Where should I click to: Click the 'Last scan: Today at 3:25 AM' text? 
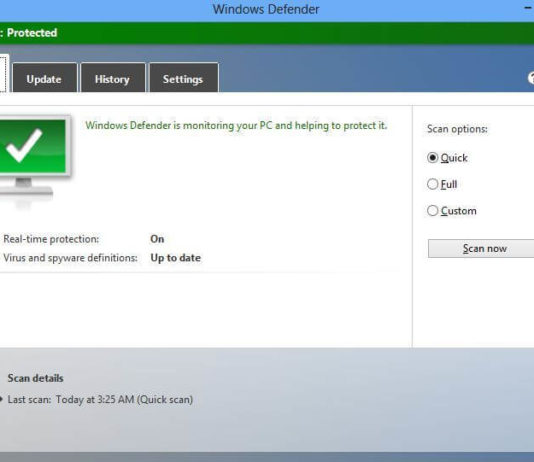point(100,399)
